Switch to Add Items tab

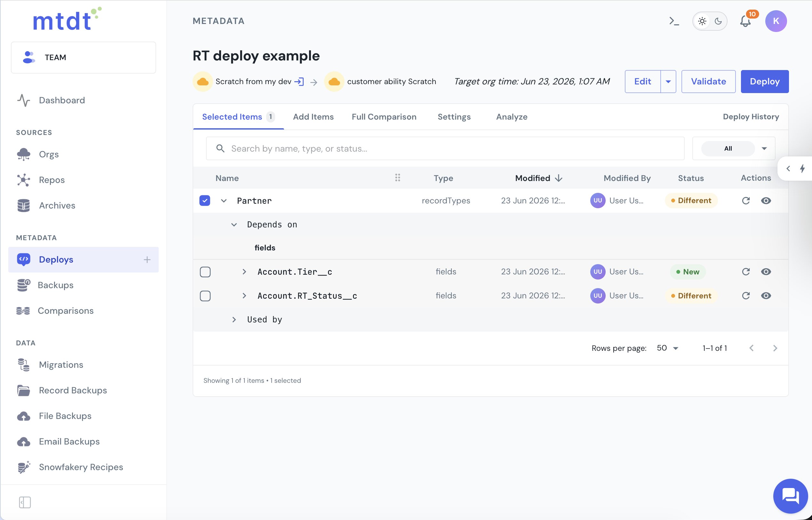tap(313, 117)
